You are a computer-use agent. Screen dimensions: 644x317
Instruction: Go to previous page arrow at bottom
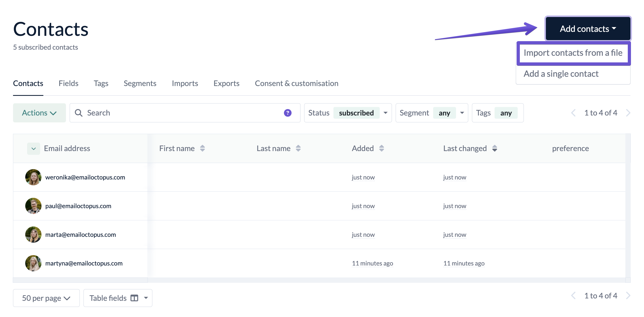pyautogui.click(x=573, y=295)
